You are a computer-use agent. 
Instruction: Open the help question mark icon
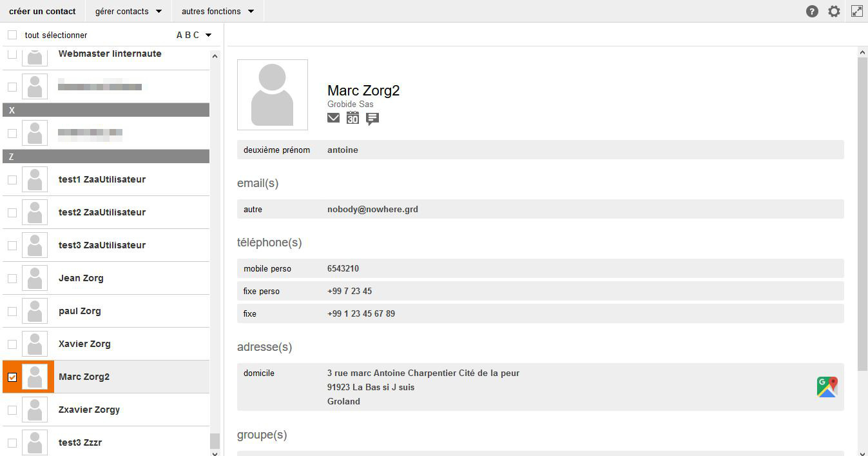point(812,12)
